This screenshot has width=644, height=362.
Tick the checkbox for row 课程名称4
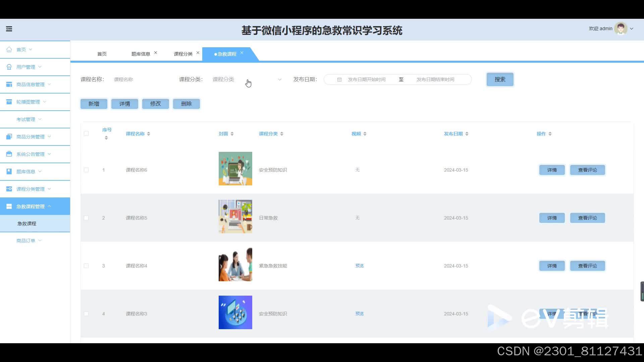pyautogui.click(x=86, y=266)
